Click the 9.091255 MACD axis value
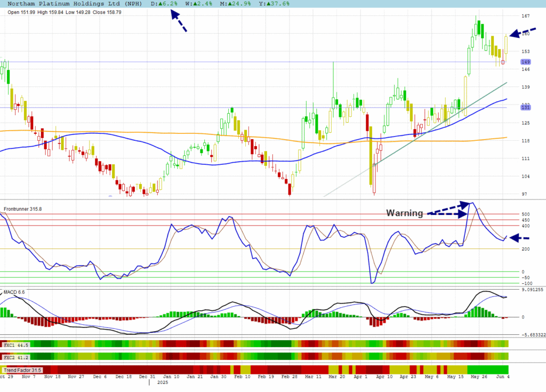The image size is (546, 392). (x=532, y=290)
